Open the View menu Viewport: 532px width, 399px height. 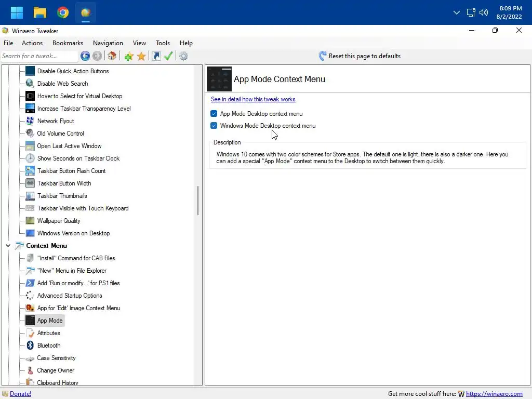pyautogui.click(x=139, y=43)
